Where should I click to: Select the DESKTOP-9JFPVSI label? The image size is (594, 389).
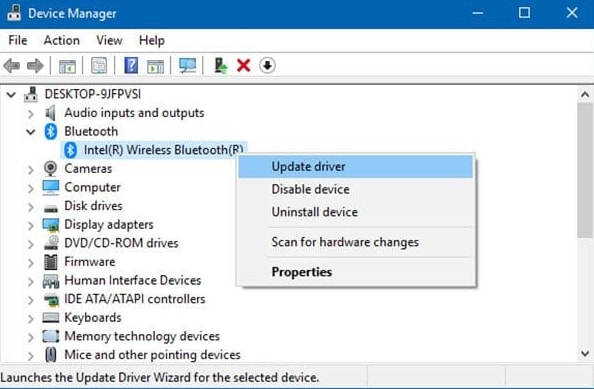93,94
